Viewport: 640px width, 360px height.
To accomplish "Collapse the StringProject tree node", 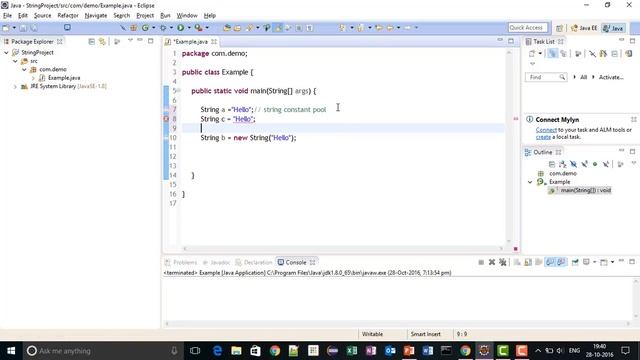I will click(7, 52).
